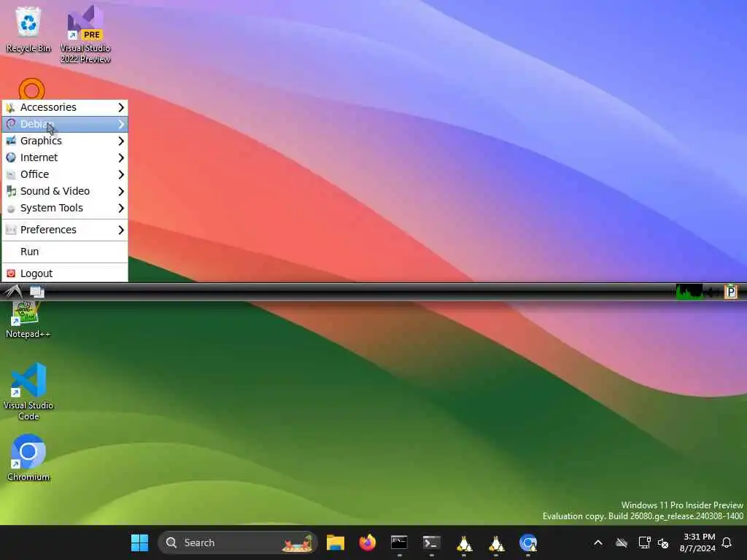Viewport: 747px width, 560px height.
Task: Click the "Sound & Video" menu label
Action: click(x=55, y=192)
